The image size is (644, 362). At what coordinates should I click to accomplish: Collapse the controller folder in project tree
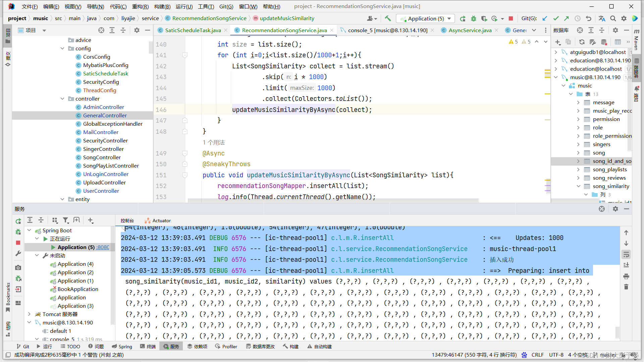tap(62, 99)
